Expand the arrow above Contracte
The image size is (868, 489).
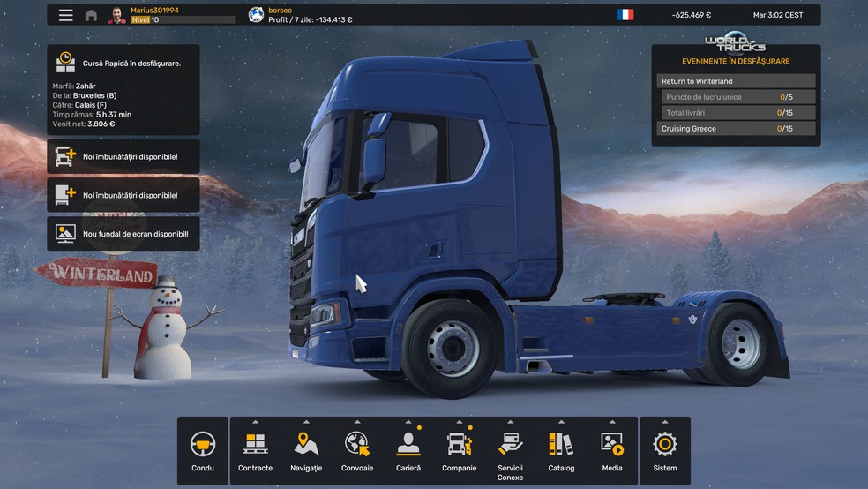pyautogui.click(x=255, y=422)
